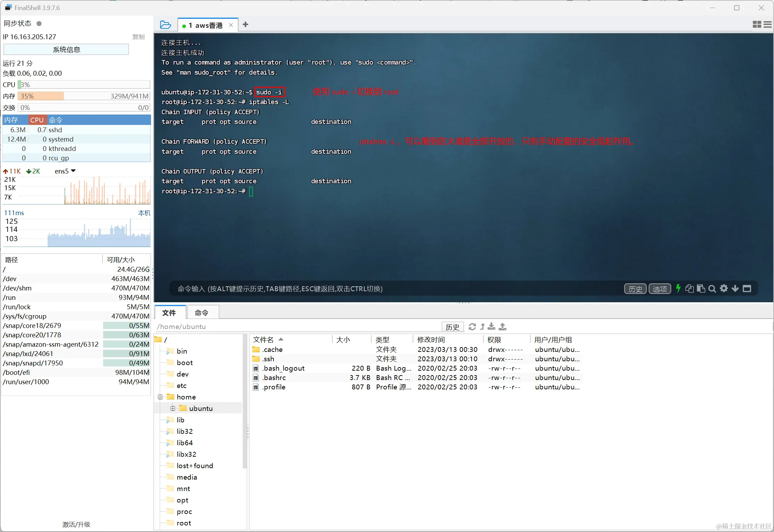774x532 pixels.
Task: Toggle fullscreen terminal window icon
Action: [747, 288]
